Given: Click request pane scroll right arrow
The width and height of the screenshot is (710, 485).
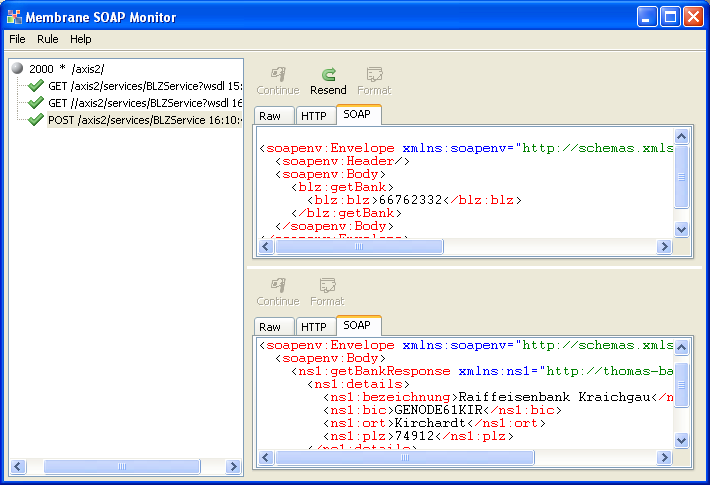Looking at the screenshot, I should click(x=664, y=246).
